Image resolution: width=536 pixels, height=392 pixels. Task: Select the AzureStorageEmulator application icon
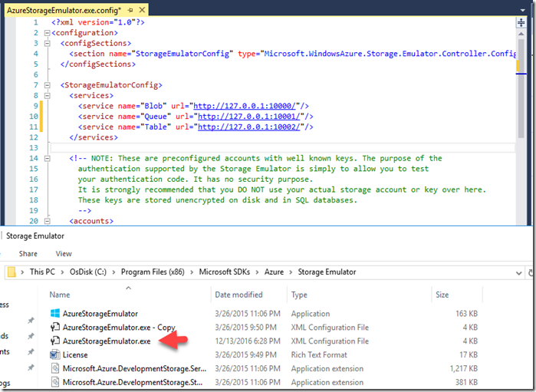tap(55, 313)
